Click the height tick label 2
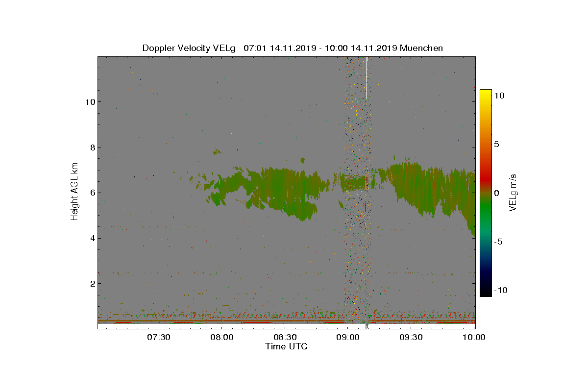The image size is (588, 392). click(x=92, y=284)
